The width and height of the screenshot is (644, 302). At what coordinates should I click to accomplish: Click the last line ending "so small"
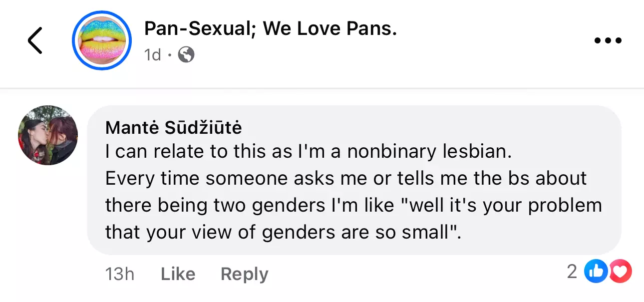[282, 232]
